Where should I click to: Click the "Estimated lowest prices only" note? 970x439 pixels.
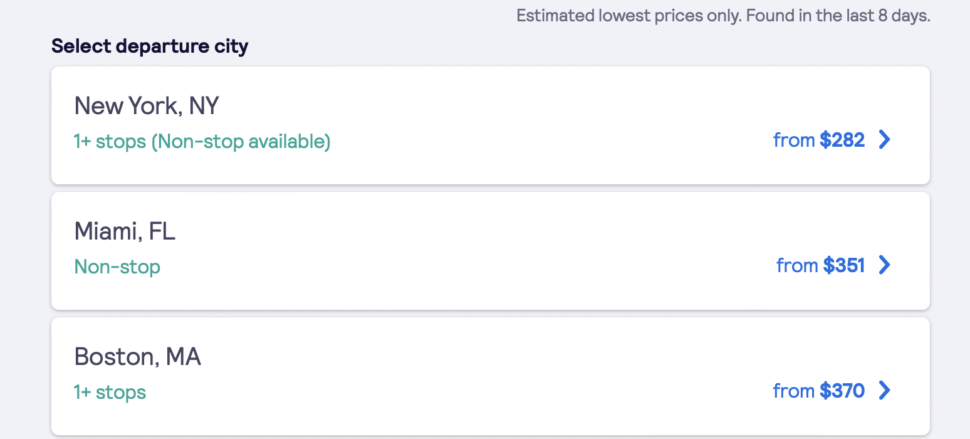click(722, 16)
